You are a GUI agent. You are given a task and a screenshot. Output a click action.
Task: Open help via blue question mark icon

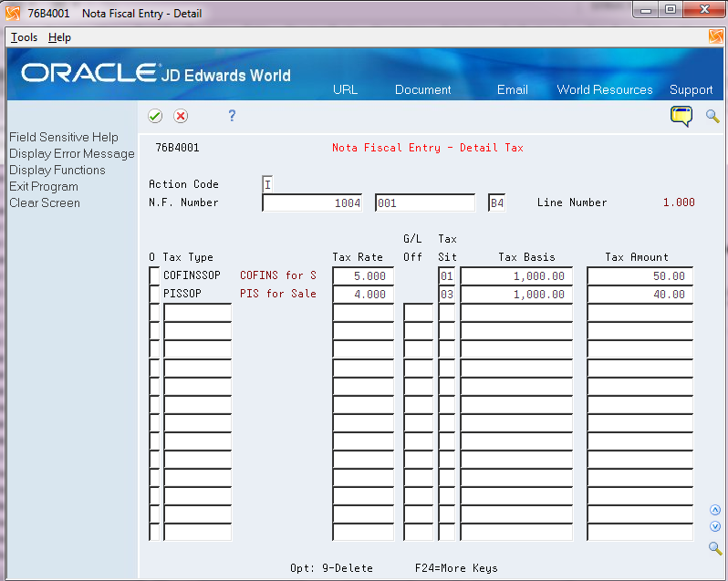click(232, 116)
